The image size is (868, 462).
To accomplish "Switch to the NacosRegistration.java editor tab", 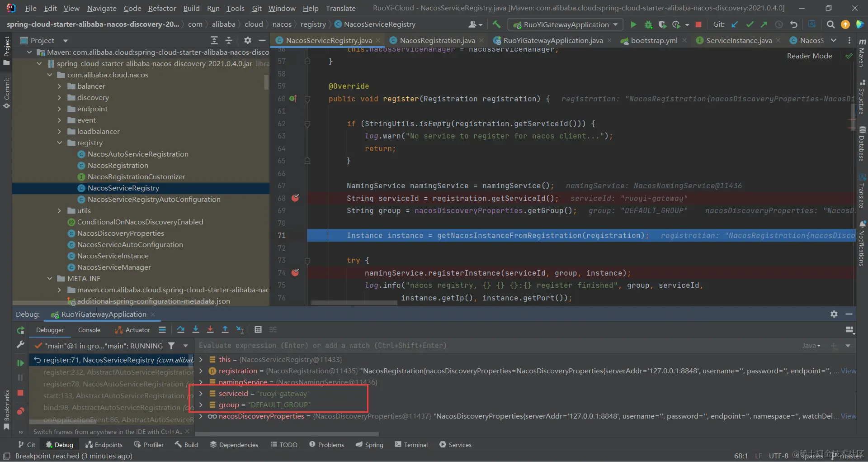I will click(x=437, y=40).
